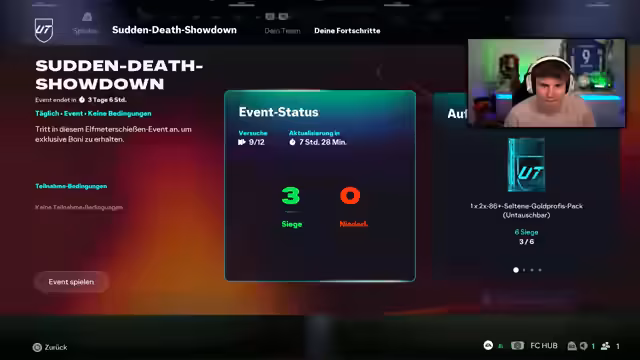Viewport: 640px width, 360px height.
Task: Click the Zurück back button icon
Action: pyautogui.click(x=37, y=347)
